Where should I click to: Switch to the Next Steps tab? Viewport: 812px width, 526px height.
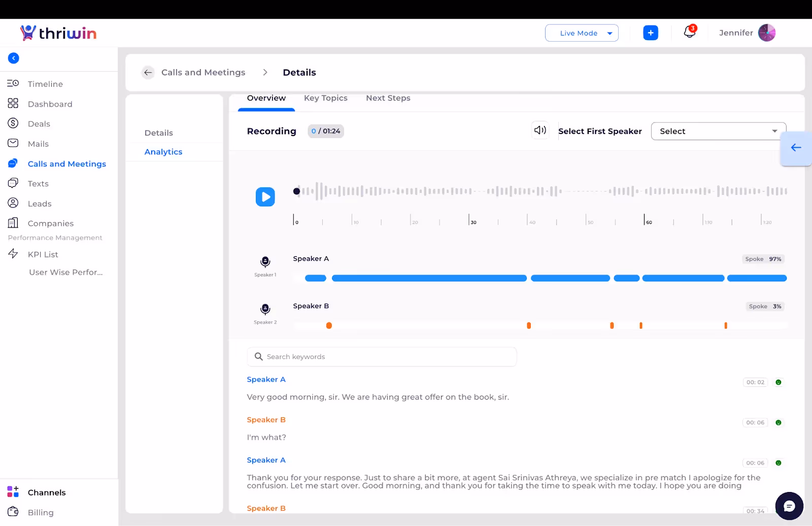388,98
